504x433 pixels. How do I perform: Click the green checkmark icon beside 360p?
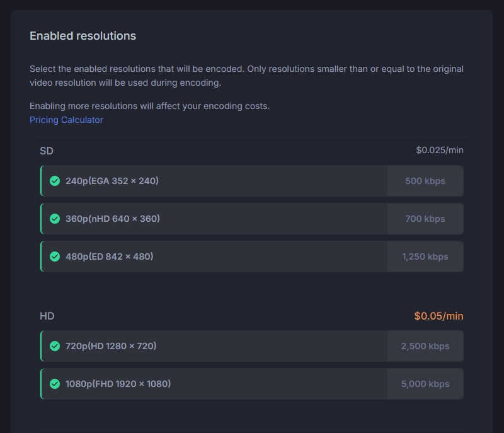[55, 219]
